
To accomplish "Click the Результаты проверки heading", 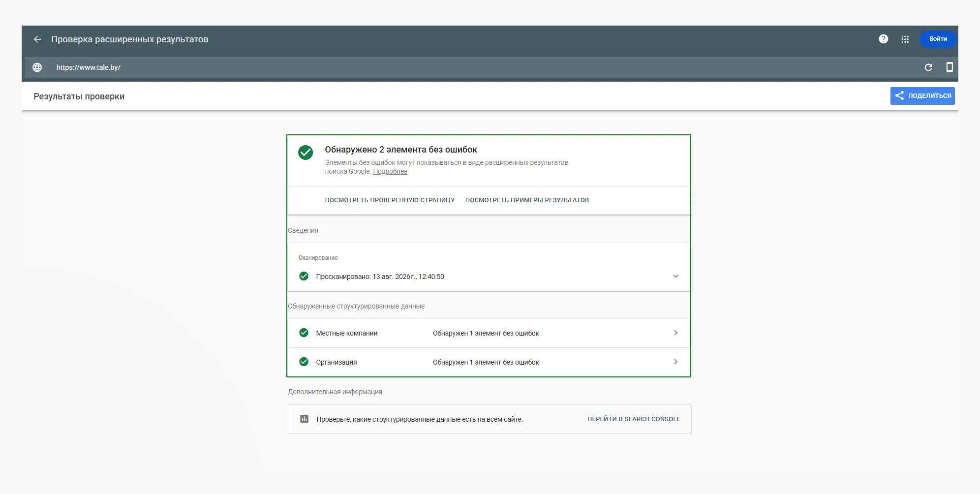I will pyautogui.click(x=79, y=96).
